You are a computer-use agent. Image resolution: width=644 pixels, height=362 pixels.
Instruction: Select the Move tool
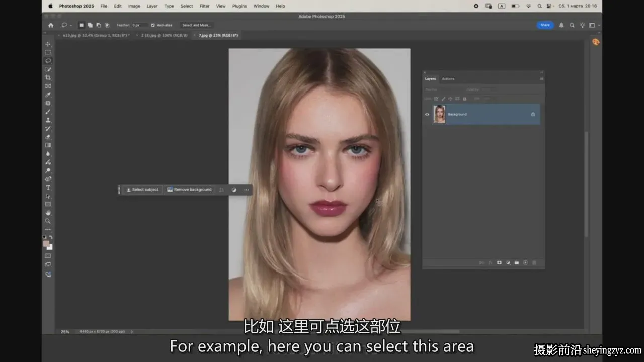click(x=48, y=44)
